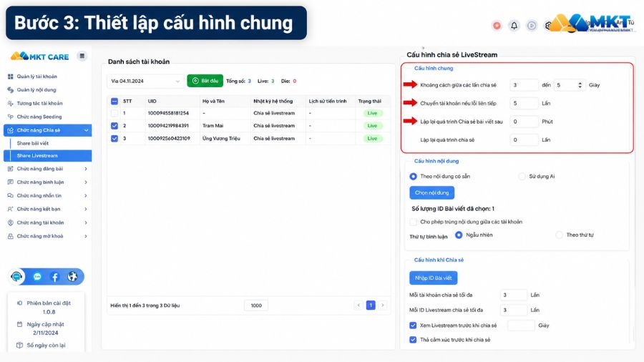The image size is (644, 362).
Task: Uncheck the Tram Mai row checkbox
Action: pyautogui.click(x=114, y=126)
